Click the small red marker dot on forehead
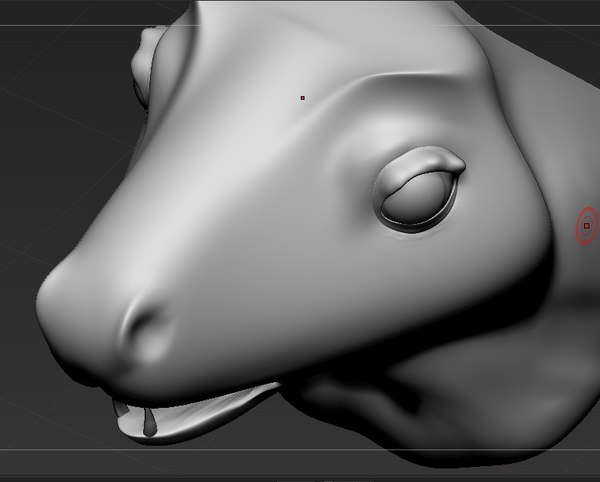The image size is (600, 482). pos(302,98)
